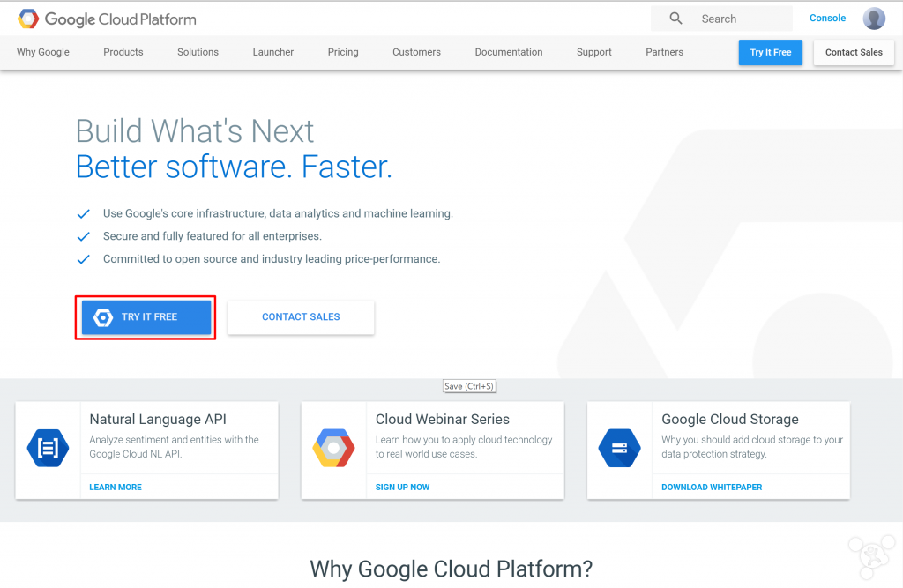Click the 'Why you should add cloud storage' description
This screenshot has height=588, width=903.
(752, 447)
